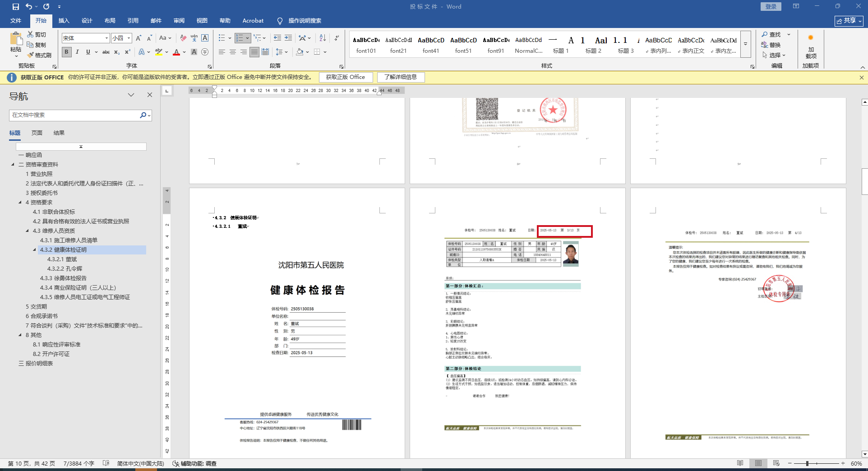Open 替换 replace dialog

click(x=771, y=45)
